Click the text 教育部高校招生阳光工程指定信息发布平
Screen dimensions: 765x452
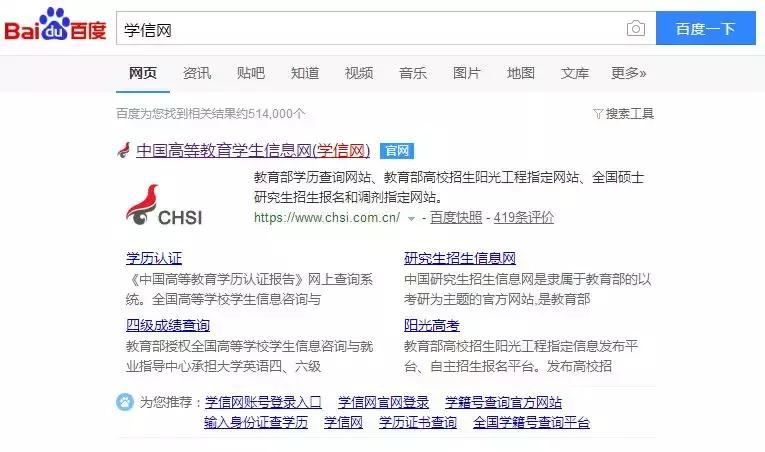(x=521, y=346)
